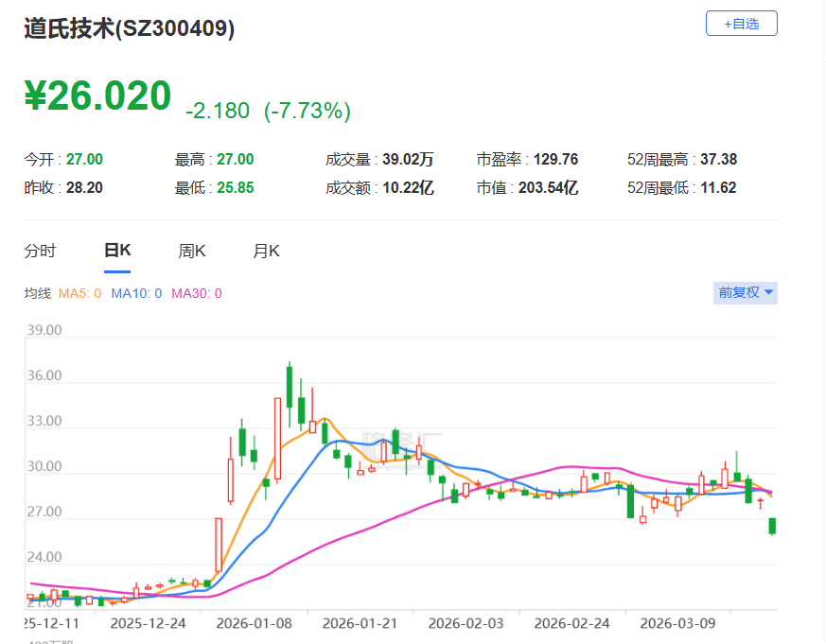Select the 日K tab
Image resolution: width=826 pixels, height=644 pixels.
(x=117, y=251)
